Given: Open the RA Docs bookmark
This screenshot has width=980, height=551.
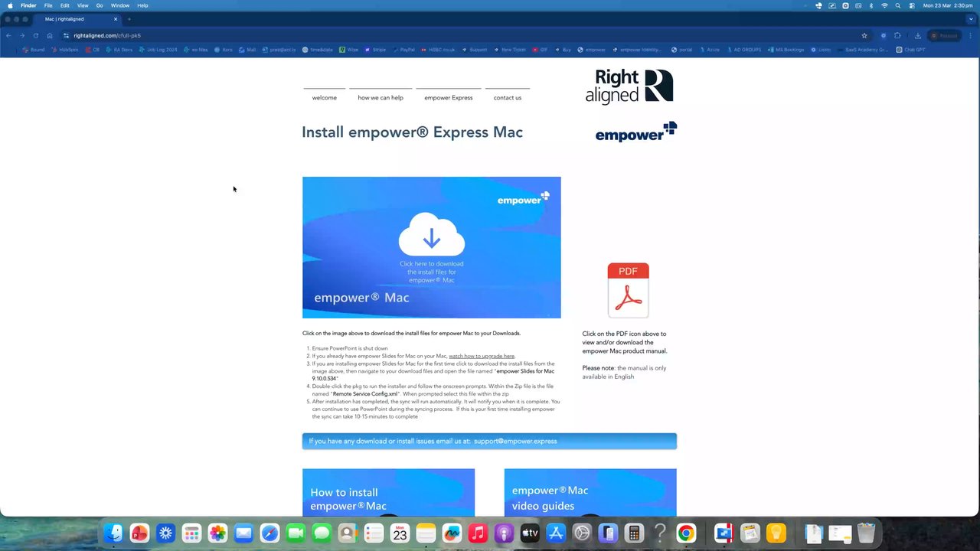Looking at the screenshot, I should click(119, 50).
